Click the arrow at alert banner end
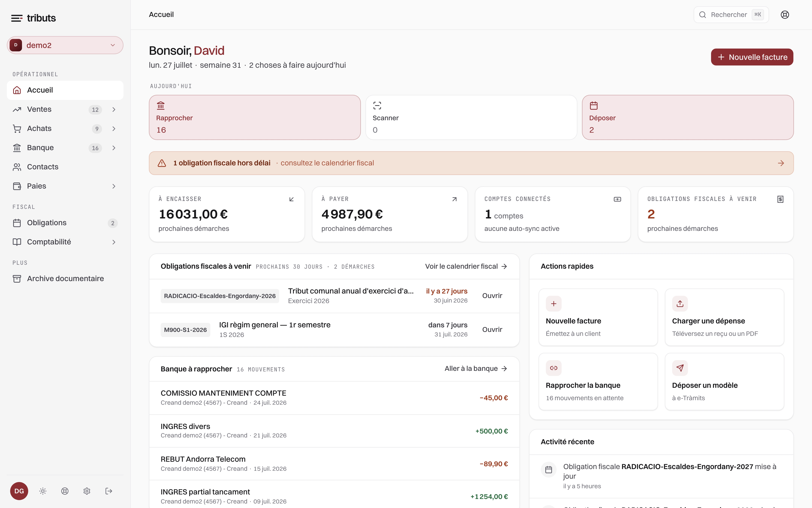Image resolution: width=812 pixels, height=508 pixels. coord(781,163)
